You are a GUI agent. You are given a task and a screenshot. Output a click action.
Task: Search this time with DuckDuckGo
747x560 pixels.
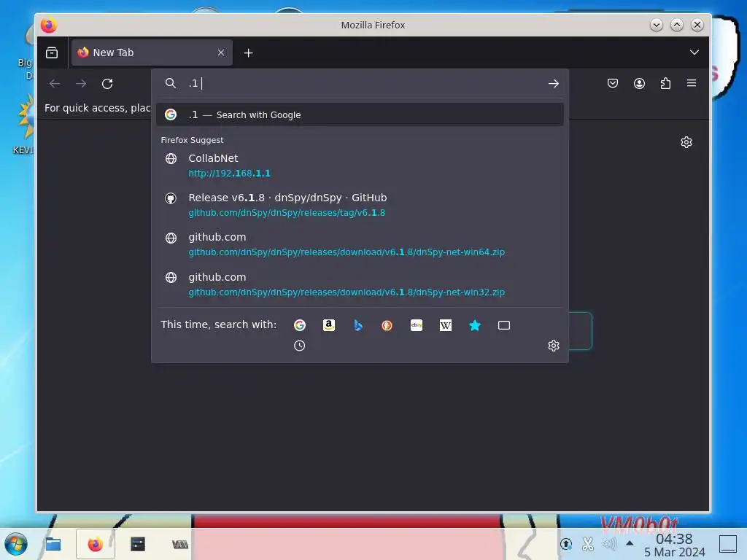coord(387,325)
